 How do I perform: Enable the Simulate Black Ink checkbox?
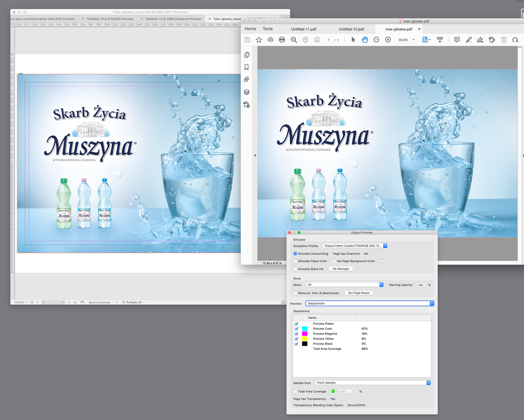295,268
